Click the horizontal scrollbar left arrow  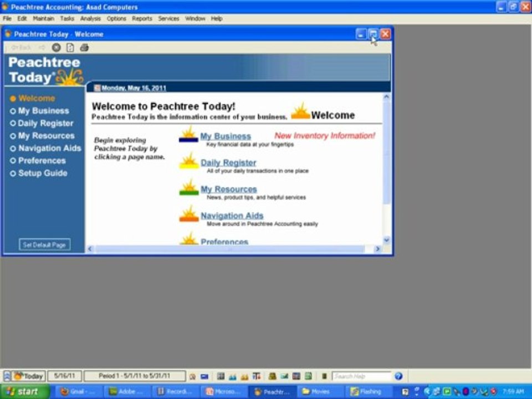pos(90,249)
